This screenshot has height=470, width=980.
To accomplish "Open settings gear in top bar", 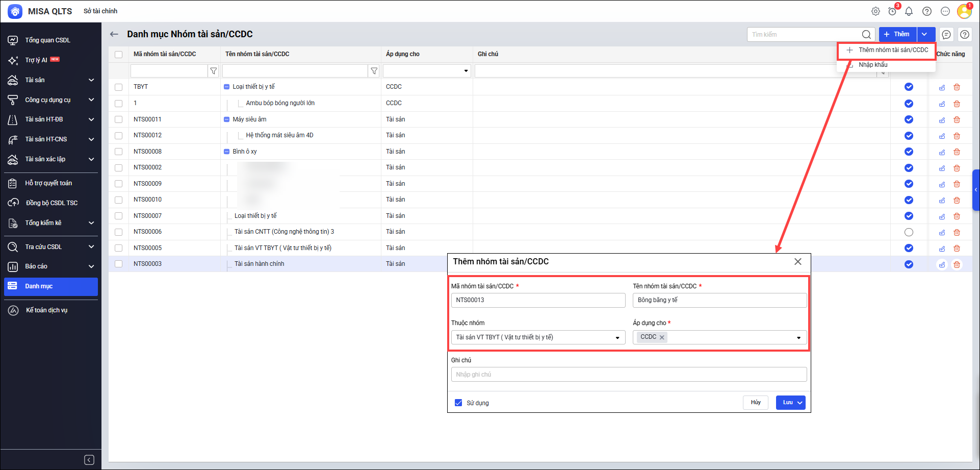I will point(875,11).
